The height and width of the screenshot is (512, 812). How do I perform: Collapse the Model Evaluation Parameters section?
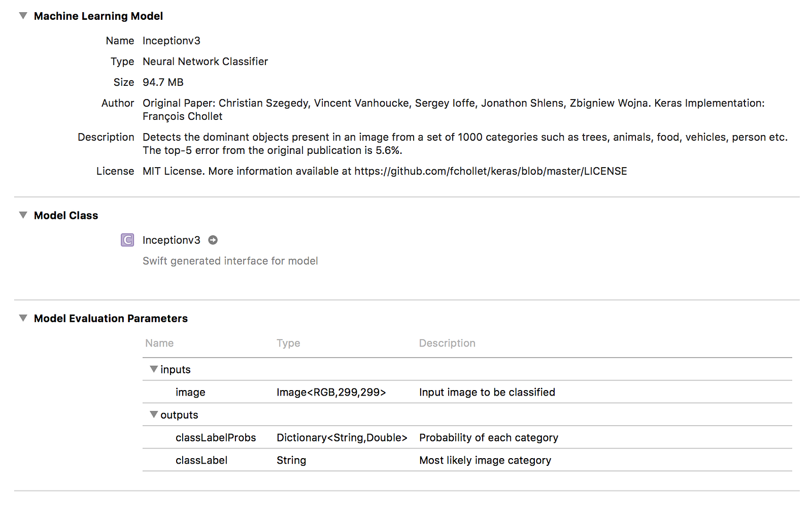click(23, 318)
